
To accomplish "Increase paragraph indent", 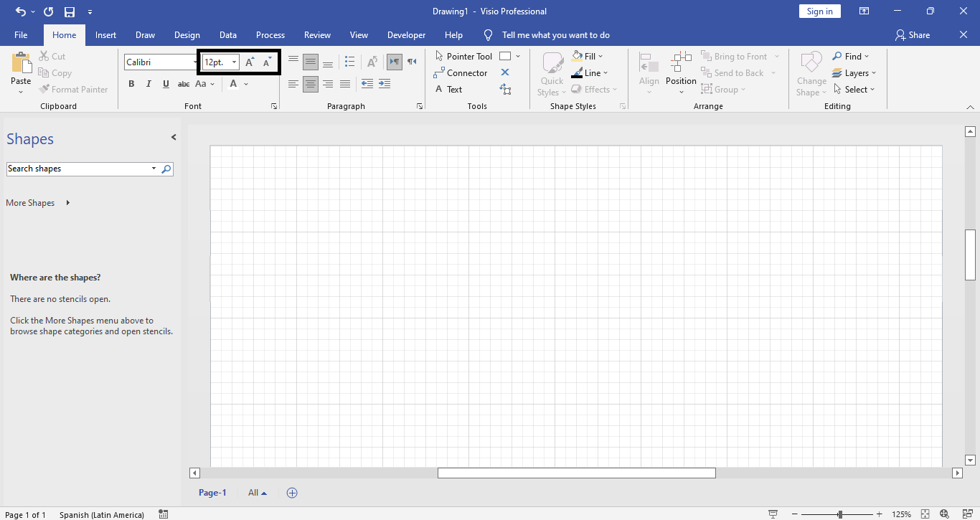I will click(385, 85).
